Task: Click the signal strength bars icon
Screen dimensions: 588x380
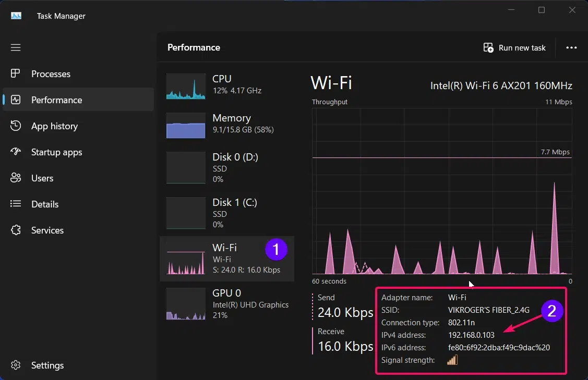Action: (452, 360)
